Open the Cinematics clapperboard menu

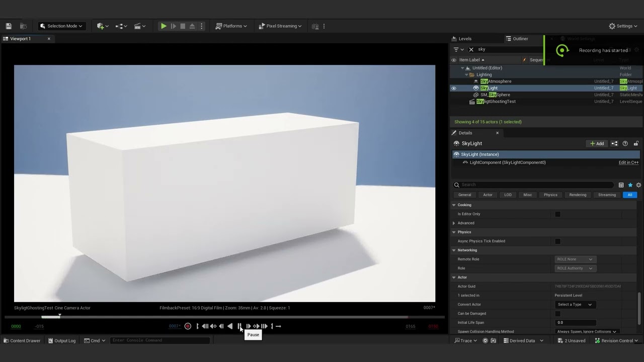click(x=139, y=26)
